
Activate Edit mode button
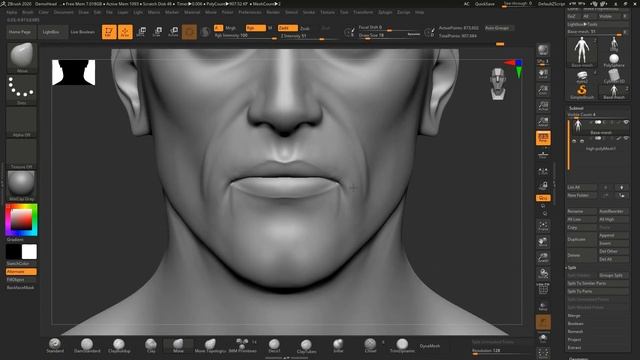click(109, 32)
